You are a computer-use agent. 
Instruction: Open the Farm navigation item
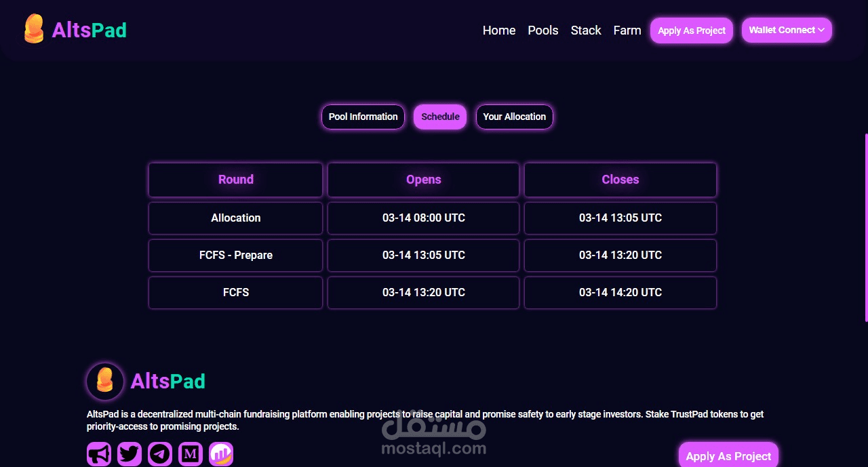[627, 31]
